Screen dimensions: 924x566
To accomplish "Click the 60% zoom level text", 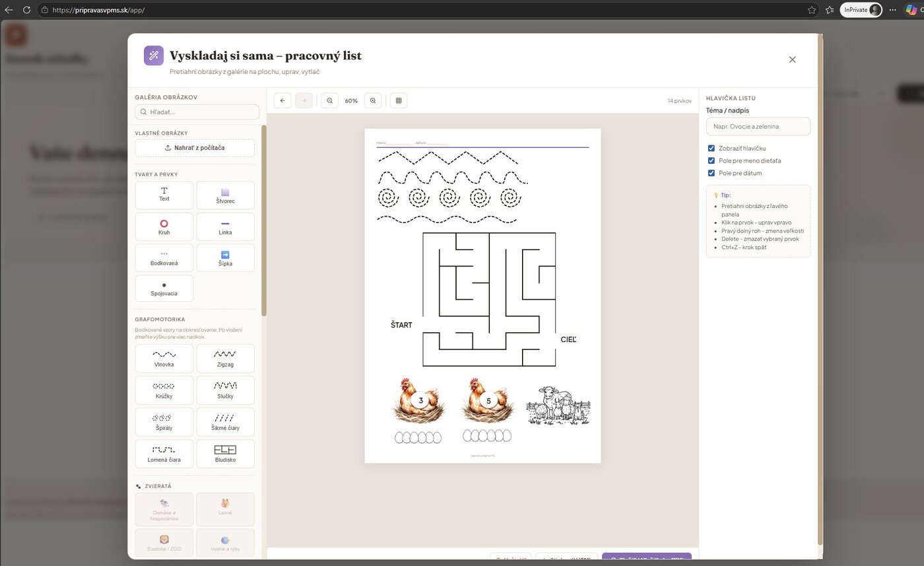I will (351, 101).
